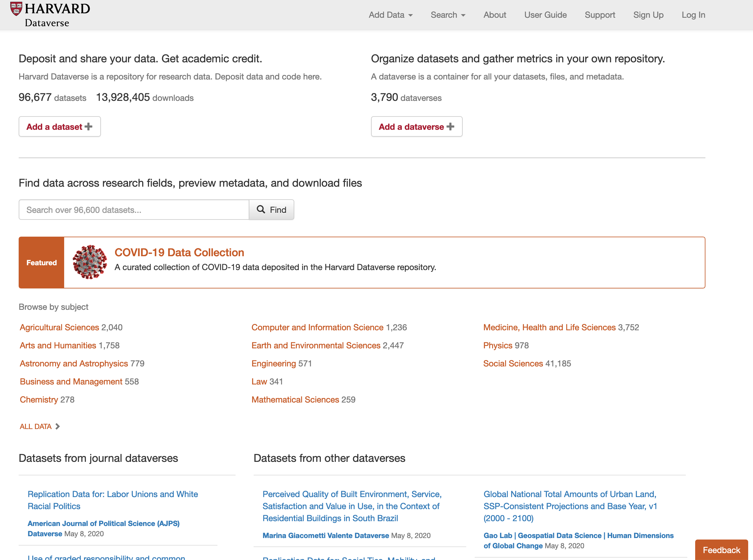Open the COVID-19 Data Collection link

tap(179, 252)
